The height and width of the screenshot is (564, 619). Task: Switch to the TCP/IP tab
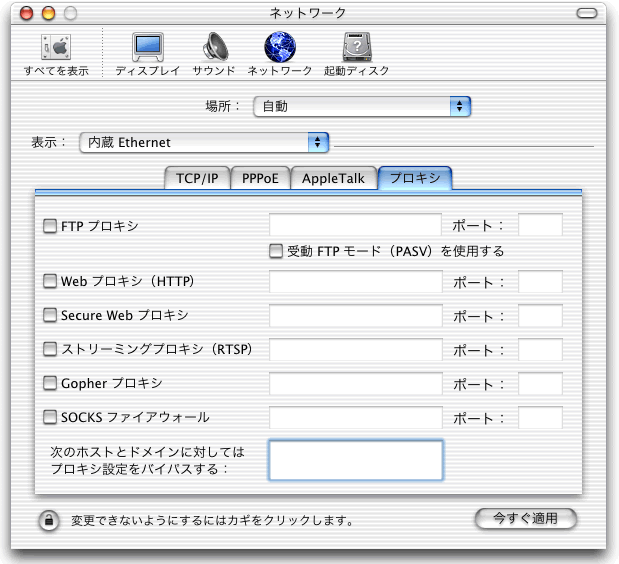pyautogui.click(x=197, y=179)
